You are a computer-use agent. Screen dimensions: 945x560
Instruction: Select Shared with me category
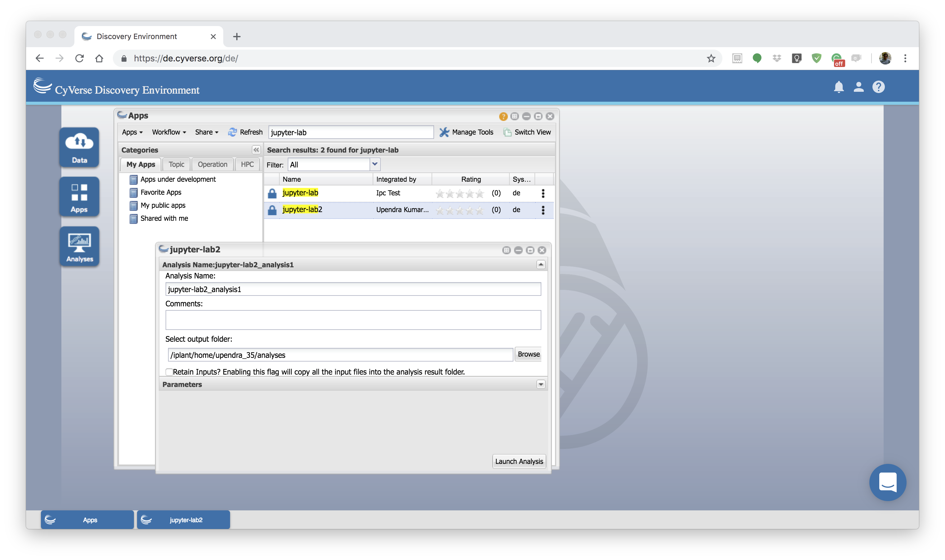pos(164,218)
